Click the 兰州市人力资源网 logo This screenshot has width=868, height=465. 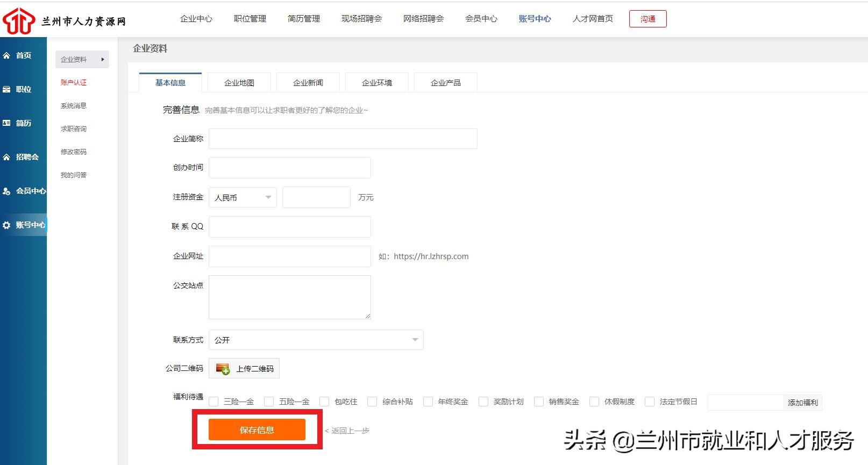[65, 21]
